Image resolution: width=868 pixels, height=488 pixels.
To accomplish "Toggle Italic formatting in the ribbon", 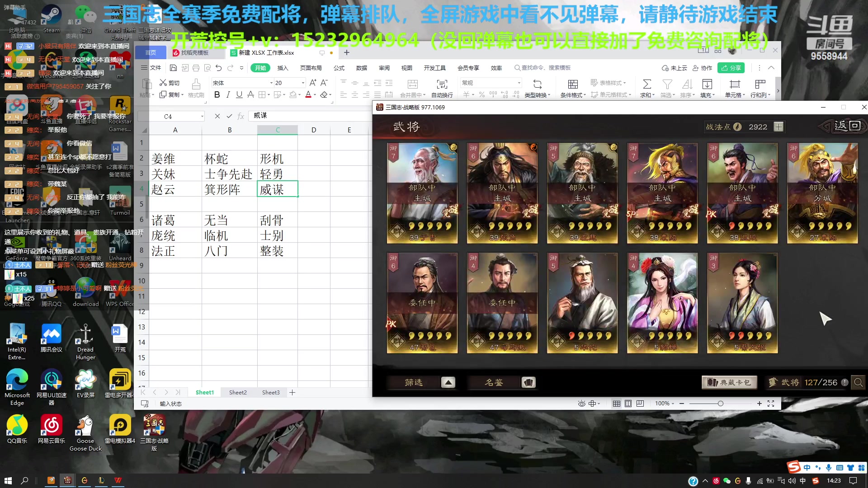I will pos(227,94).
